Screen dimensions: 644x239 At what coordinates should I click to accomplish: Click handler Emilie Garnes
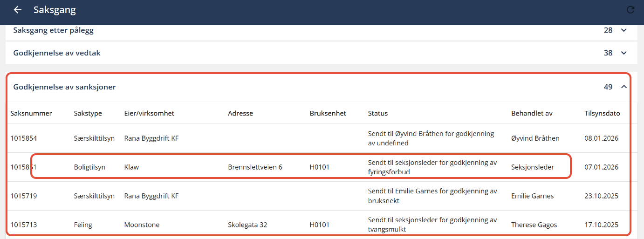tap(533, 196)
